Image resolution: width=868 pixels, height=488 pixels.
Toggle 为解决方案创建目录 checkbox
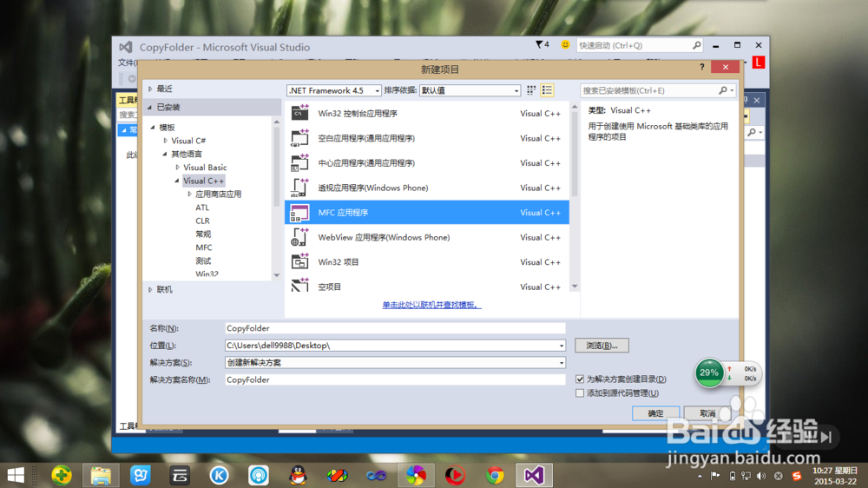click(x=580, y=379)
